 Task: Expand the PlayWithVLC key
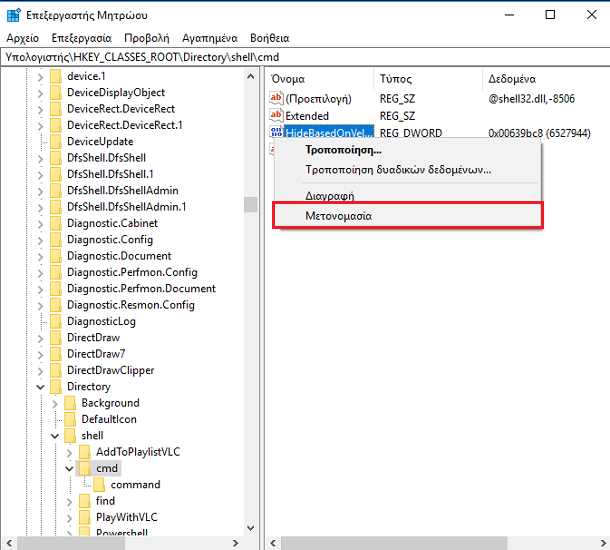(69, 518)
